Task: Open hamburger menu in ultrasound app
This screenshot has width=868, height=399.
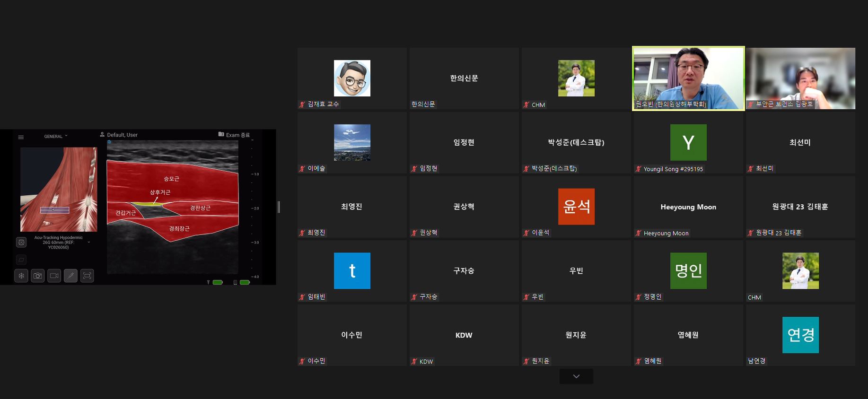Action: 21,137
